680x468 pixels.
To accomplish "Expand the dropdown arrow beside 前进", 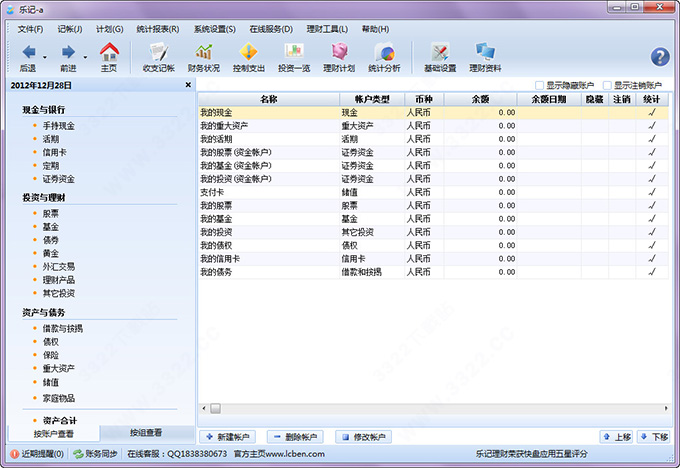I will point(86,56).
